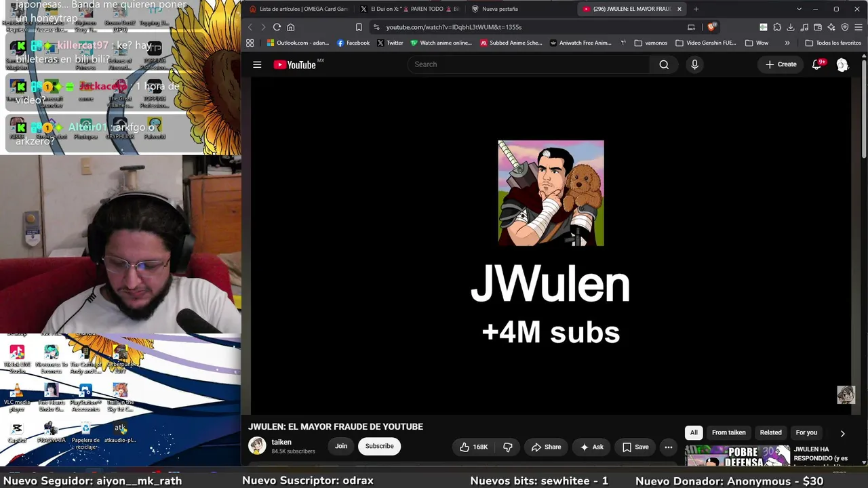
Task: Open the Wow bookmarks folder
Action: 757,43
